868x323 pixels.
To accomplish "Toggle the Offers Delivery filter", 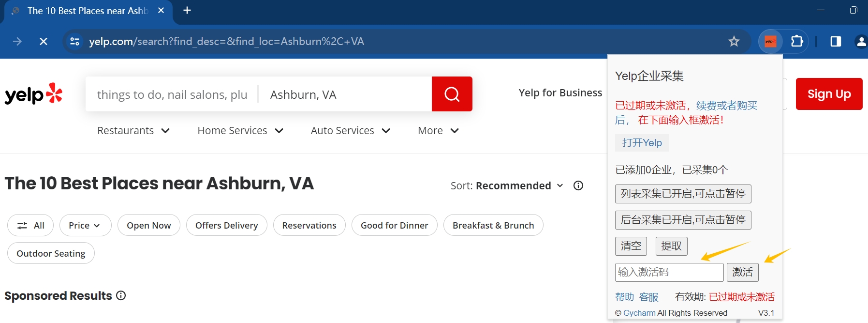I will click(227, 225).
